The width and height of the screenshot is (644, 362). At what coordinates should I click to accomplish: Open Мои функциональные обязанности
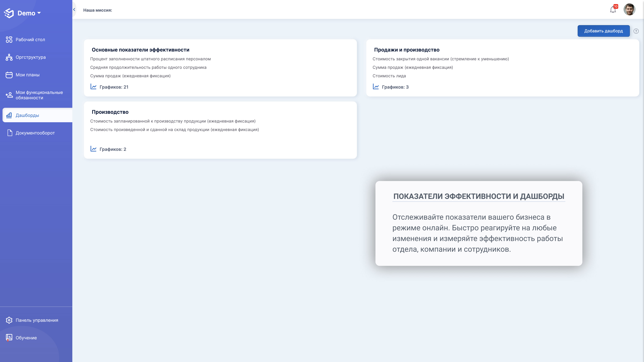39,95
